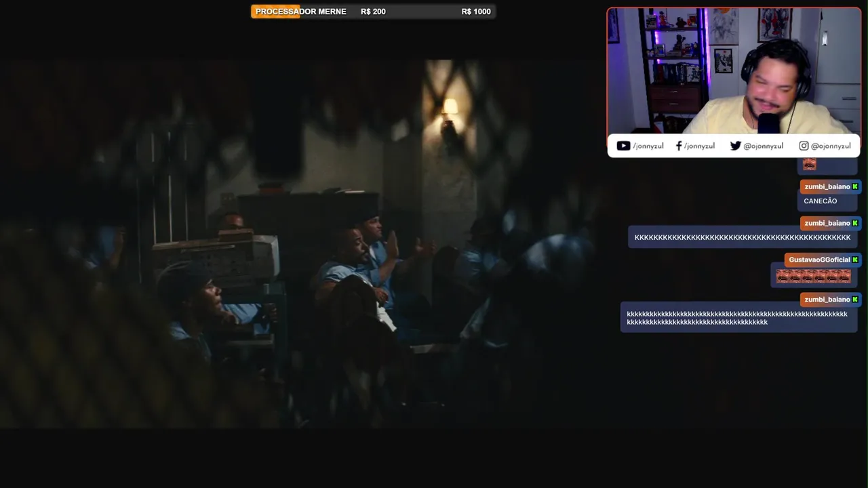Click the R$ 1000 goal target amount
The height and width of the screenshot is (488, 868).
(476, 12)
